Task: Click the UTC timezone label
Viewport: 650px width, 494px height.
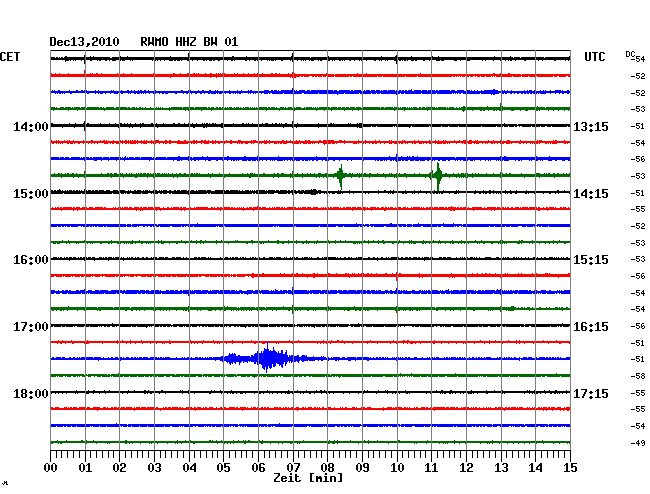Action: click(x=594, y=57)
